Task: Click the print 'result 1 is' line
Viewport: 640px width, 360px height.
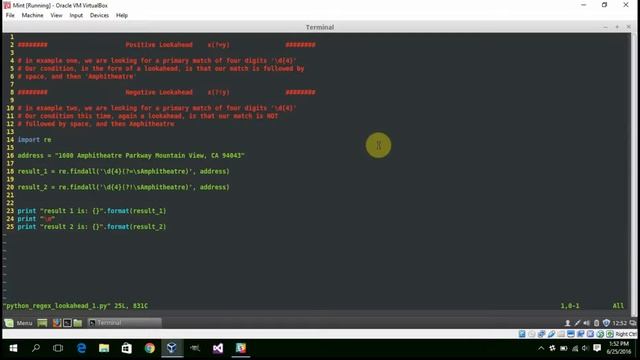Action: (x=92, y=211)
